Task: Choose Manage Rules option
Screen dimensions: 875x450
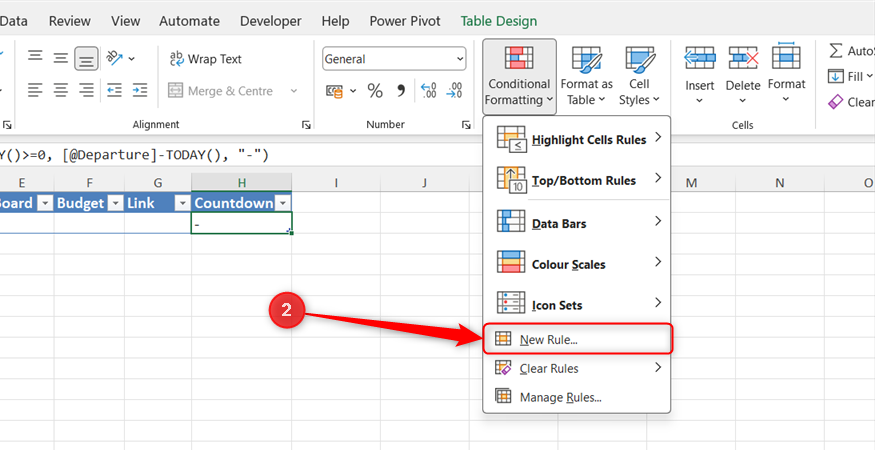Action: (576, 398)
